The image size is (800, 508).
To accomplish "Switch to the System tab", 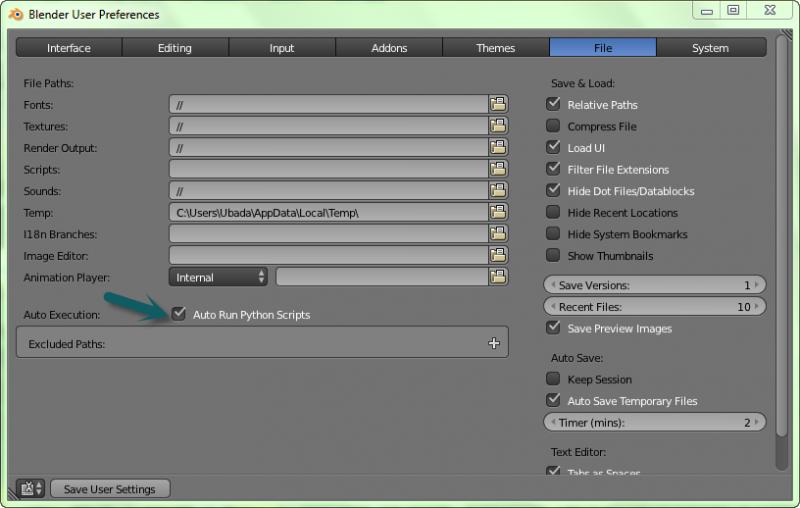I will pos(710,47).
